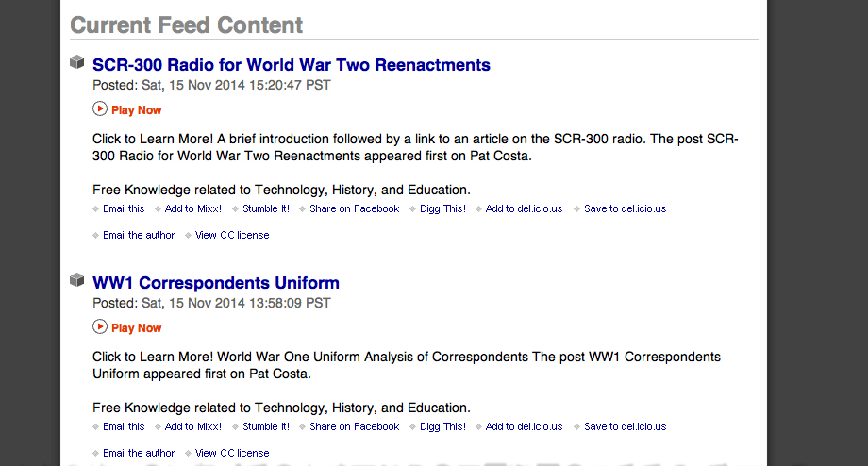View CC license under WW1 Correspondents post
868x466 pixels.
pyautogui.click(x=232, y=454)
